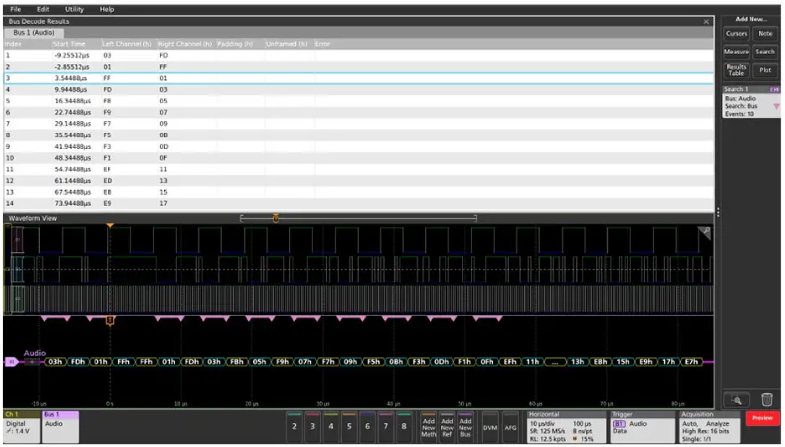Click the results panel divider handle dots

pyautogui.click(x=718, y=212)
